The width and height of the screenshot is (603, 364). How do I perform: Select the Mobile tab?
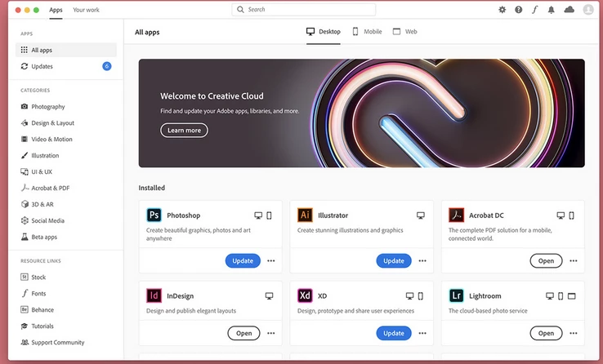click(367, 32)
